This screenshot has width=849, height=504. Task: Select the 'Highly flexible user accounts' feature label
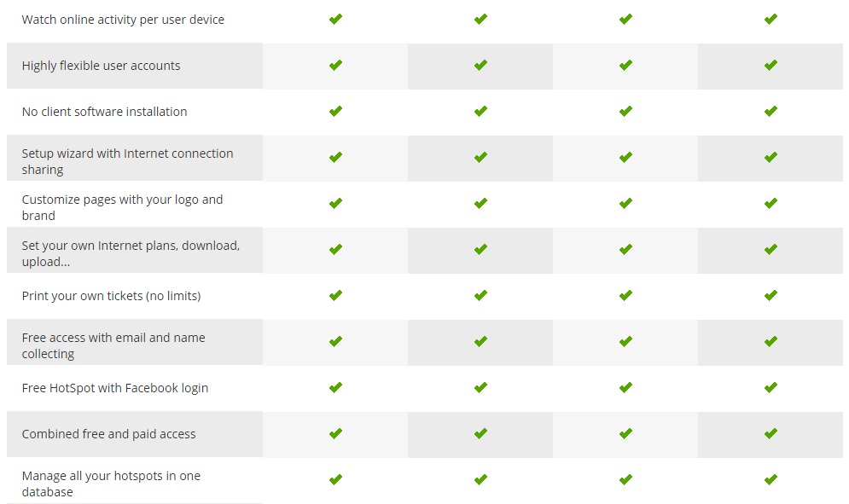[101, 66]
